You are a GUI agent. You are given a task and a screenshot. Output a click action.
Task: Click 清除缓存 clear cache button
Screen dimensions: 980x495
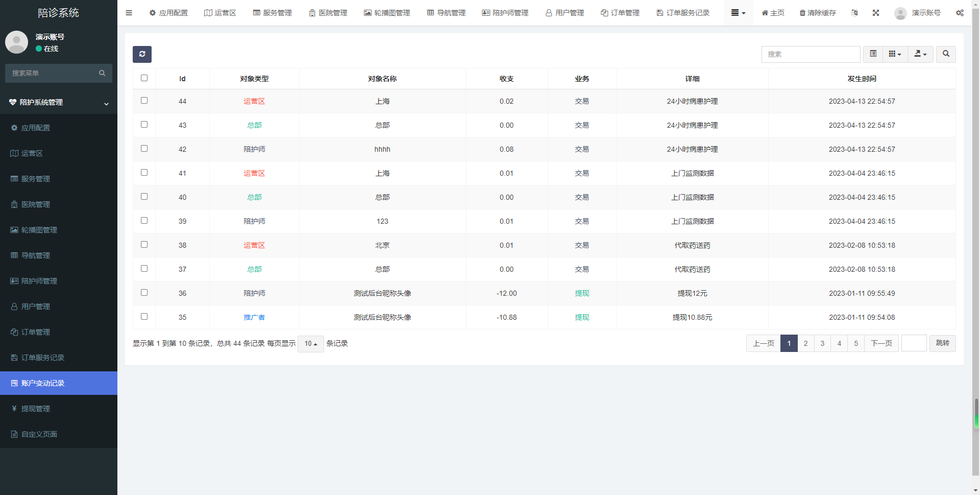pyautogui.click(x=818, y=13)
